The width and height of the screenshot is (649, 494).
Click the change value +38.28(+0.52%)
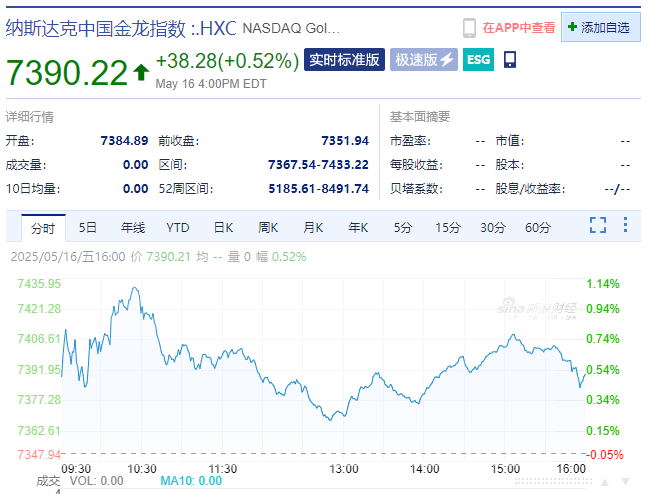pos(227,61)
